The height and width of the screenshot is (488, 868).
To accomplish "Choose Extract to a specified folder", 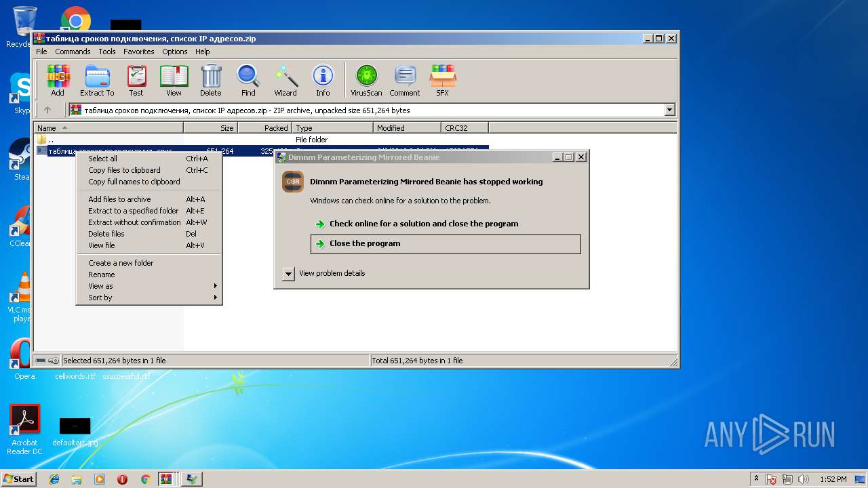I will 149,211.
